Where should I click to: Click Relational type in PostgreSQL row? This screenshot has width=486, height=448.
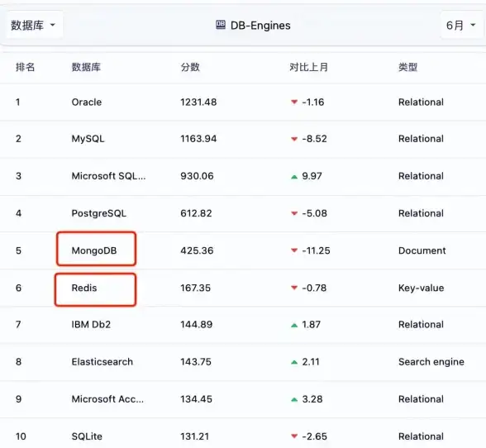point(421,213)
